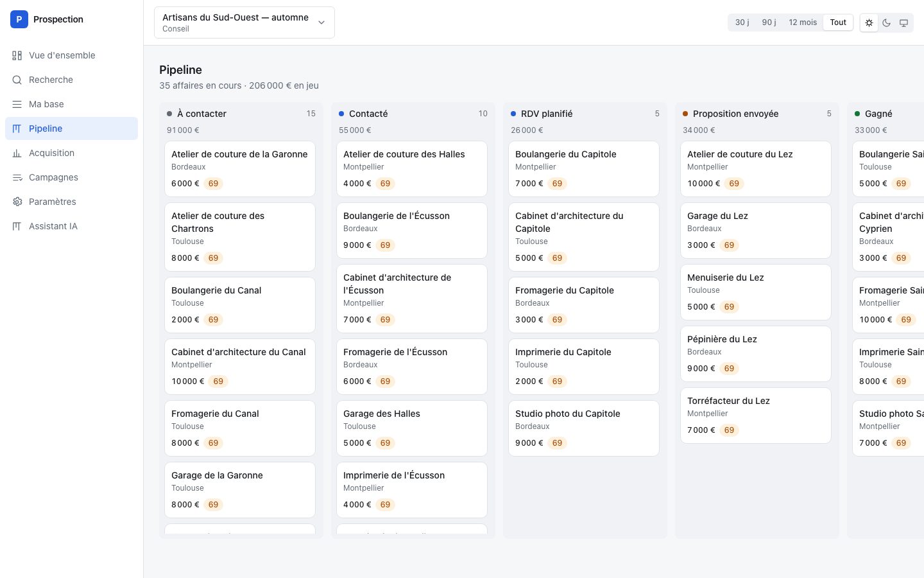The width and height of the screenshot is (924, 578).
Task: Click the À contacter column header
Action: click(x=241, y=114)
